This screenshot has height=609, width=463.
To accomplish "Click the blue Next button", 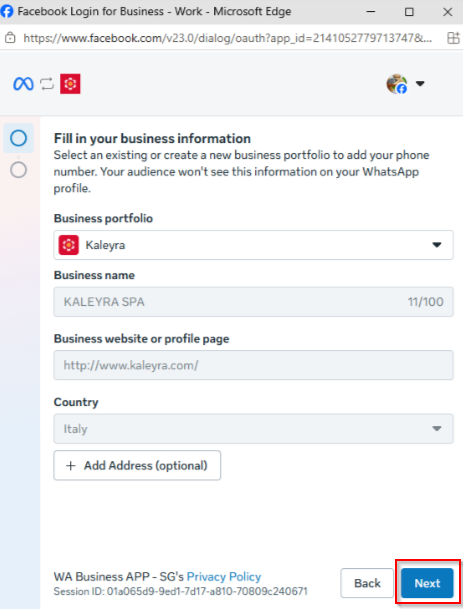I will click(x=427, y=583).
